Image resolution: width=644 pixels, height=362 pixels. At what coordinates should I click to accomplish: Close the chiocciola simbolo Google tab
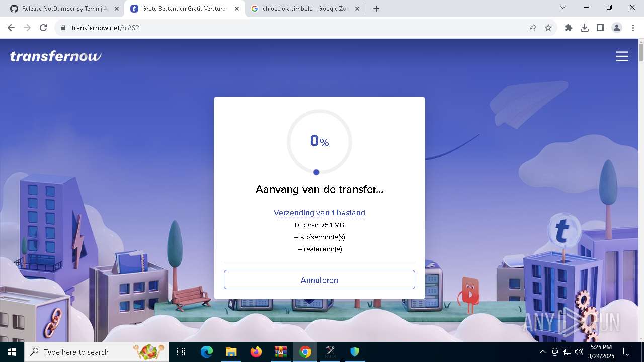click(x=357, y=9)
